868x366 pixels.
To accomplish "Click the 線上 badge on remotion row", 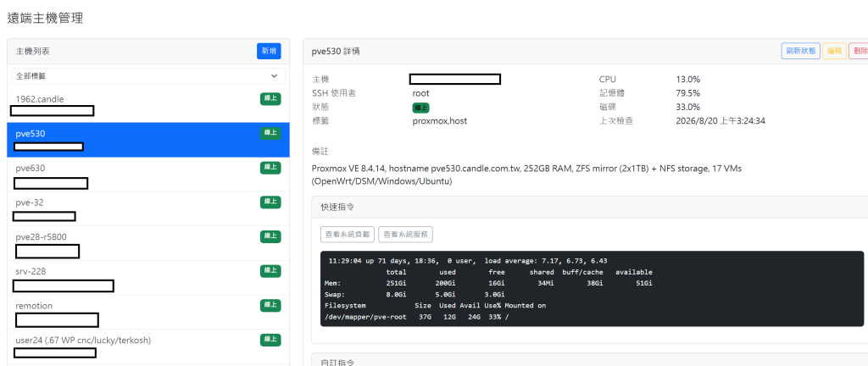I will [x=270, y=305].
